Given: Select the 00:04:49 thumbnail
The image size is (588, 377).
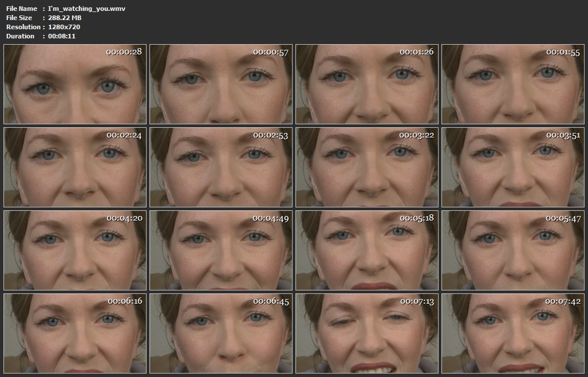Looking at the screenshot, I should coord(221,250).
